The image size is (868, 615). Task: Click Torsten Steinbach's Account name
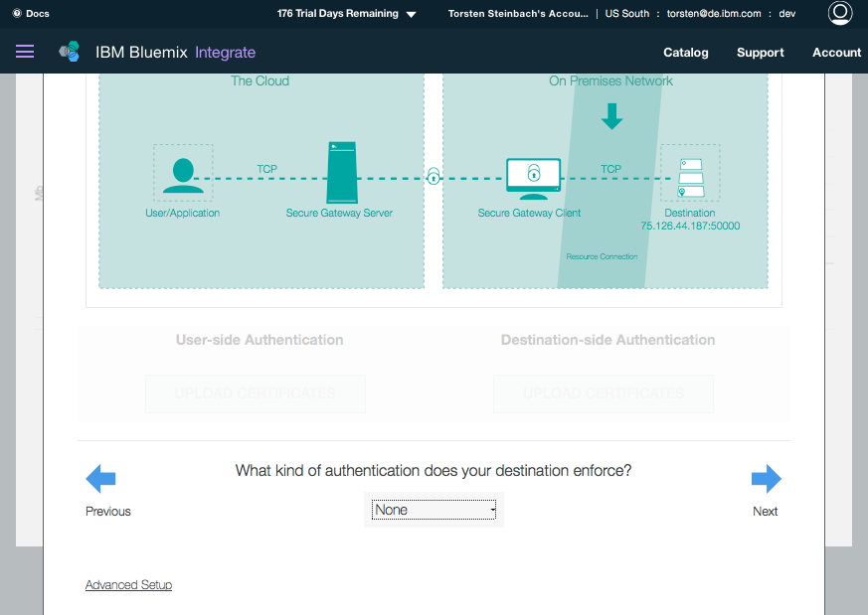[518, 13]
